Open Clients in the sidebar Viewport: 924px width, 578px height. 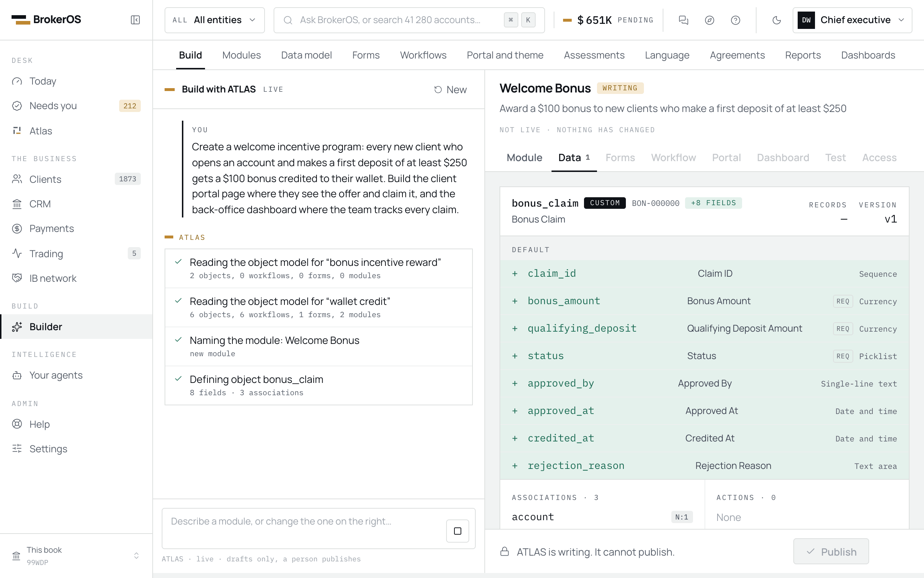[x=77, y=179]
